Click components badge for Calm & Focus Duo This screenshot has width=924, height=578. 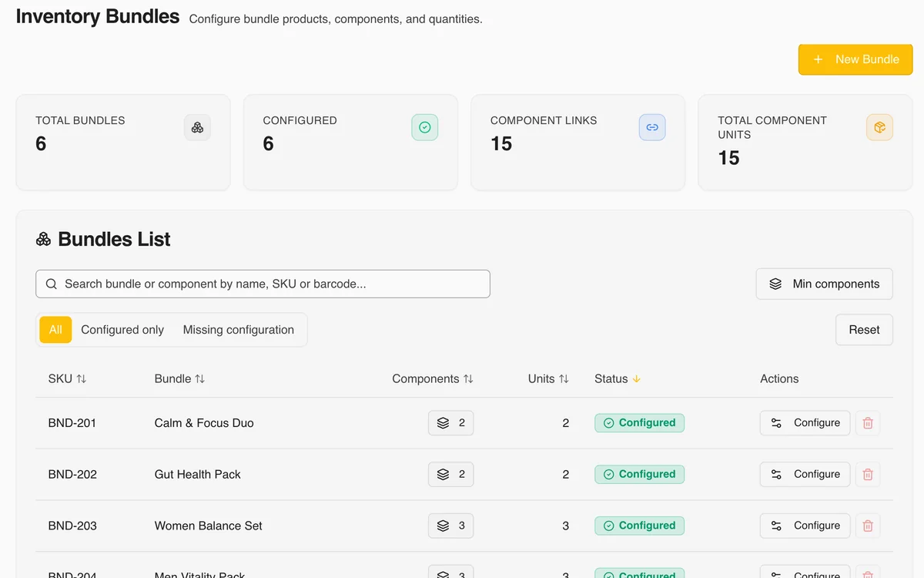point(451,423)
